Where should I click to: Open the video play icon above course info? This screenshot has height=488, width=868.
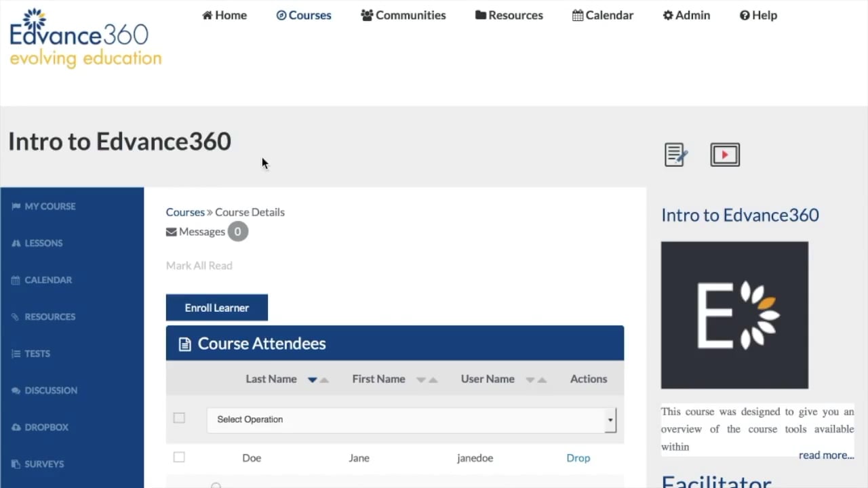(725, 155)
